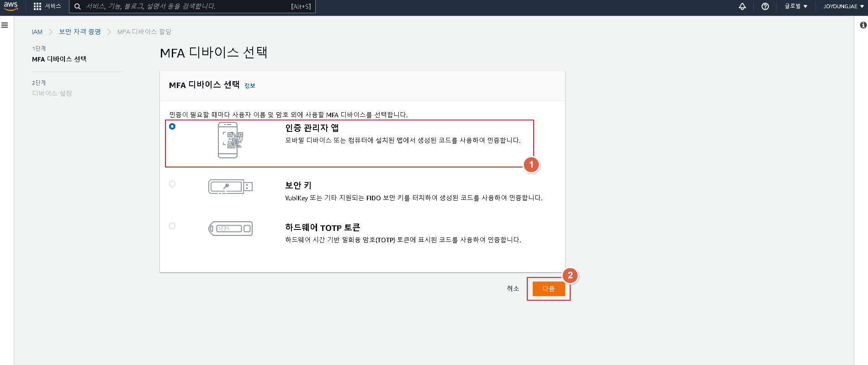Open the info panel icon at right edge
The image size is (868, 365).
click(863, 25)
